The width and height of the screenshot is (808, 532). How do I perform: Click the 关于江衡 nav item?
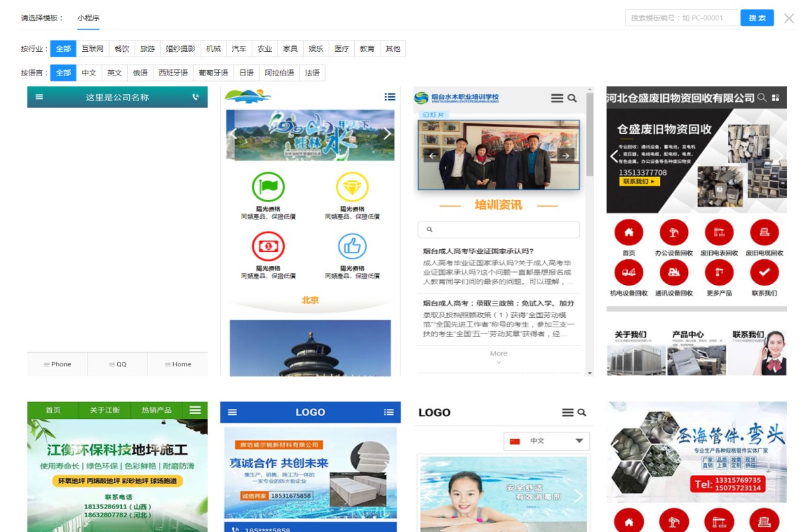105,410
